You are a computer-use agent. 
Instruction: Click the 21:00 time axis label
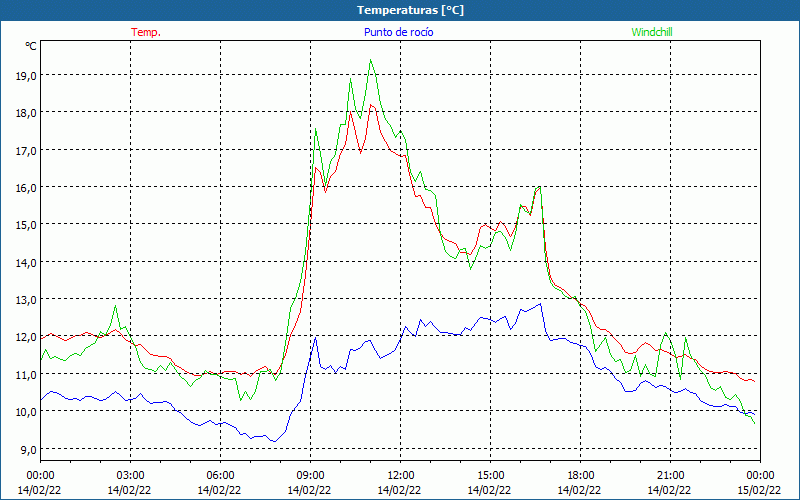(670, 476)
